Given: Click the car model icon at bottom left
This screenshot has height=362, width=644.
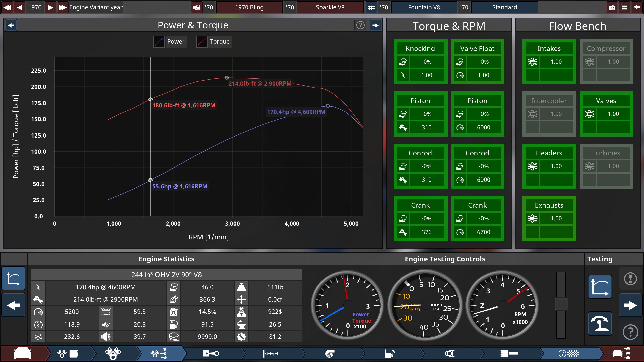Looking at the screenshot, I should tap(23, 354).
